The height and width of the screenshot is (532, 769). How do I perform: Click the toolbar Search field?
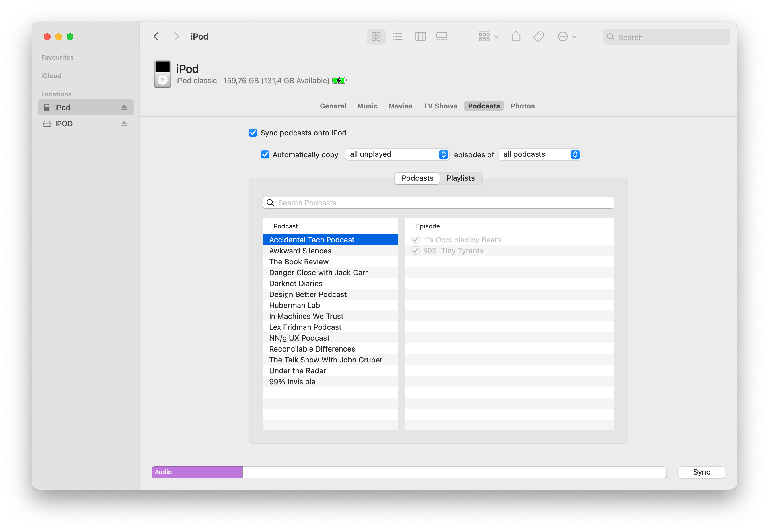point(666,37)
